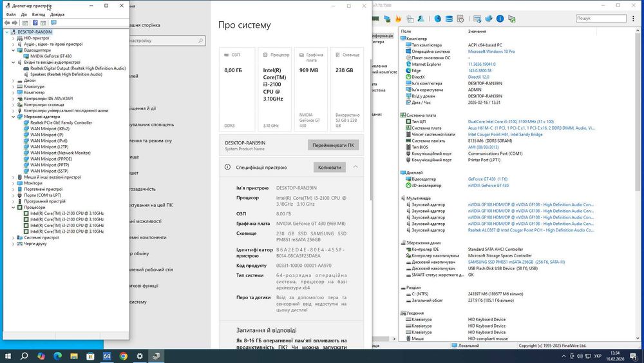Launch Microsoft Edge from the taskbar

[x=57, y=356]
